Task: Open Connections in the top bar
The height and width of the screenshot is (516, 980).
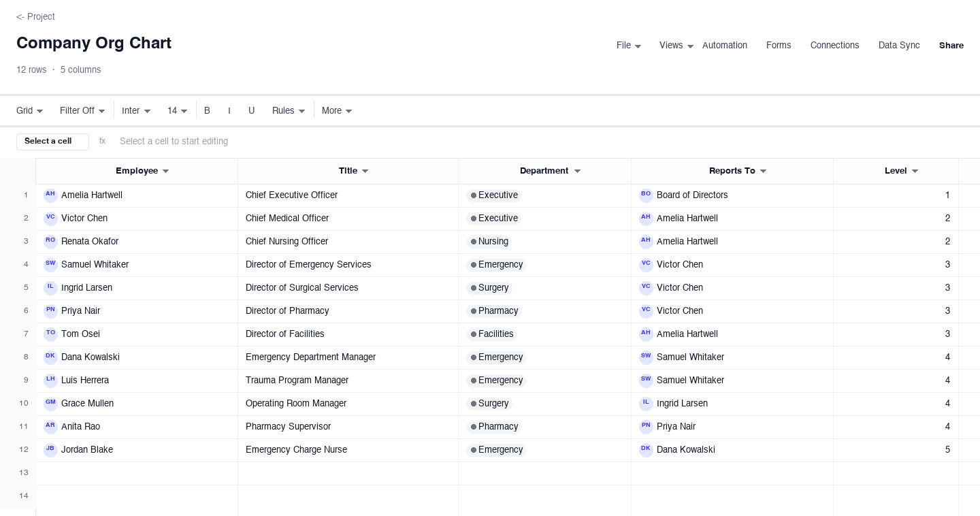Action: pos(834,46)
